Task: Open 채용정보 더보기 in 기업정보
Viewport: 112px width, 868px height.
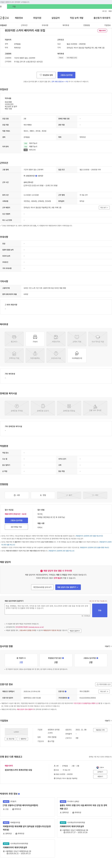Action: pyautogui.click(x=100, y=730)
